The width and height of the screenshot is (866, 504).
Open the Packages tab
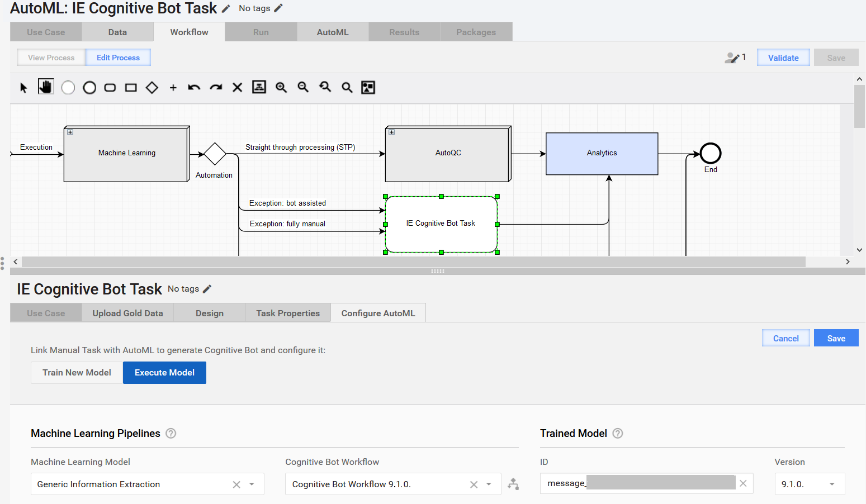click(x=476, y=32)
